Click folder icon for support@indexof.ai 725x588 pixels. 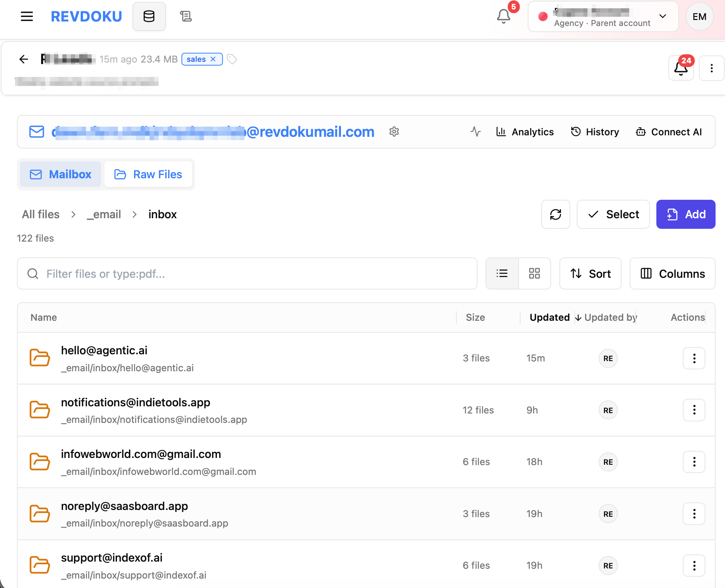pos(40,565)
